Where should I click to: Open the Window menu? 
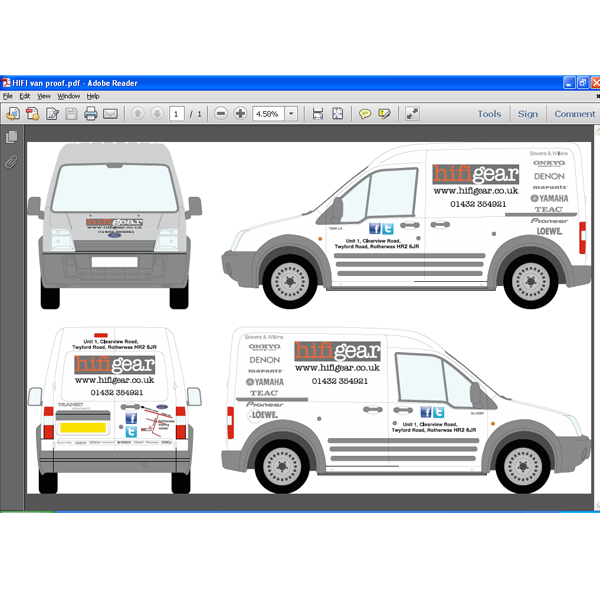point(68,96)
